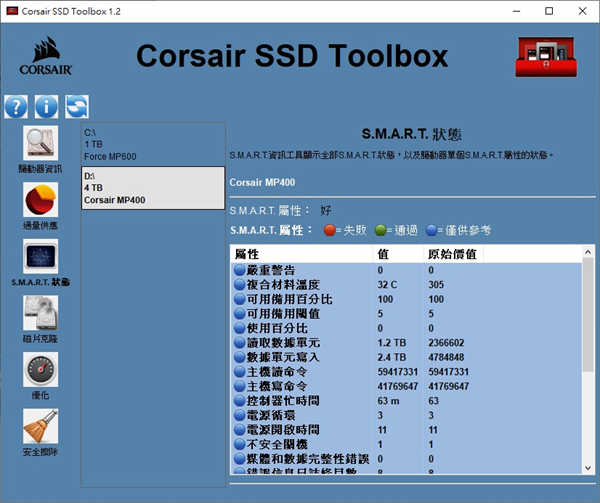Open the S.M.A.R.T. status icon
Viewport: 600px width, 503px height.
click(41, 256)
